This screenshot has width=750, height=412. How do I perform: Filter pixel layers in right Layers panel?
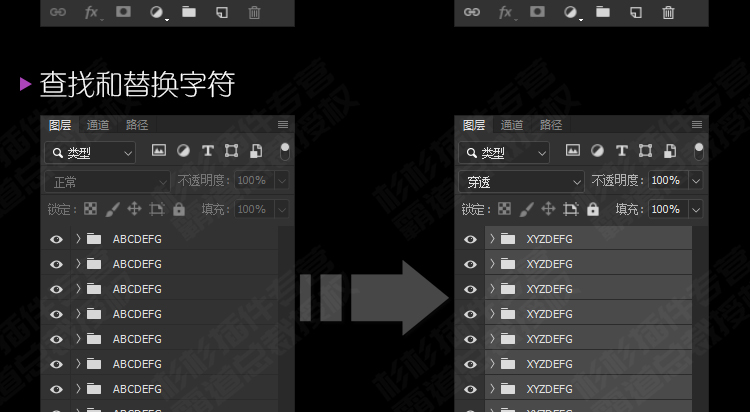[573, 151]
